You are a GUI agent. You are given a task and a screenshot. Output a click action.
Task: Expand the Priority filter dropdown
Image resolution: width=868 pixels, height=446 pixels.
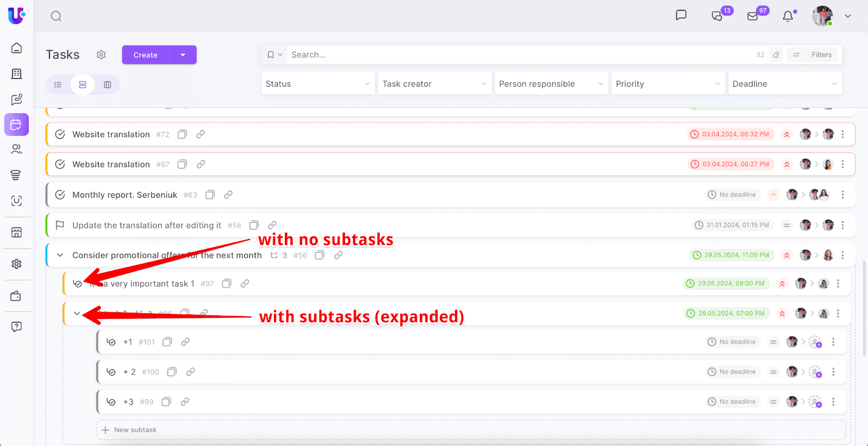(668, 84)
